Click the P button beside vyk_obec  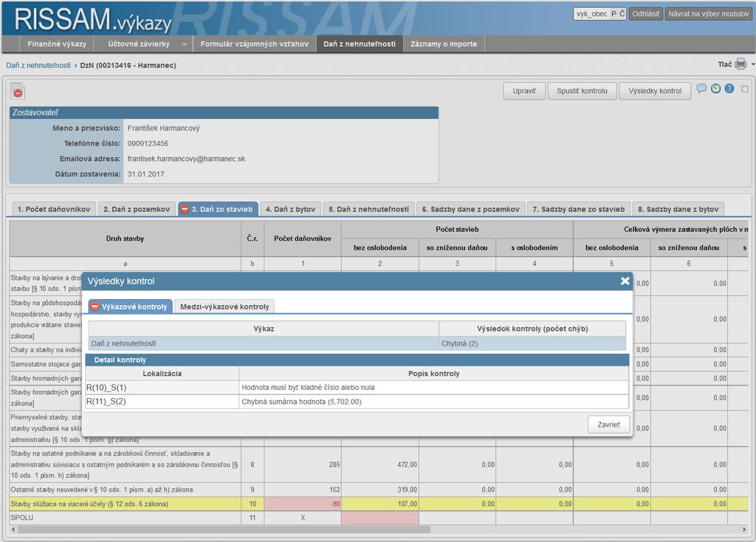pyautogui.click(x=614, y=14)
